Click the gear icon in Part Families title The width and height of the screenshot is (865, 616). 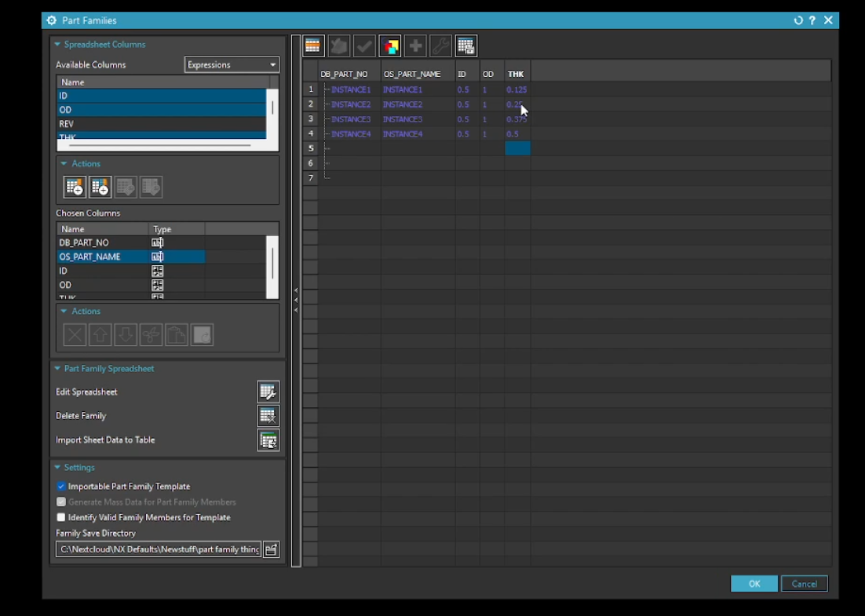[51, 20]
